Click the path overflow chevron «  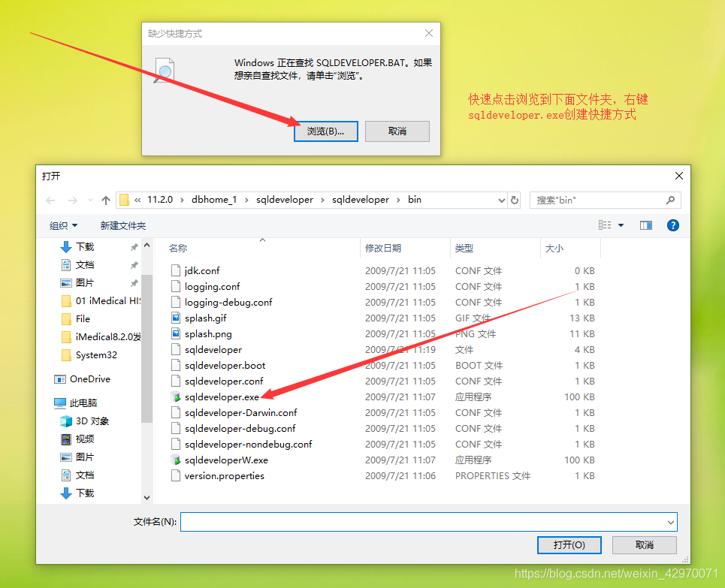pyautogui.click(x=137, y=201)
